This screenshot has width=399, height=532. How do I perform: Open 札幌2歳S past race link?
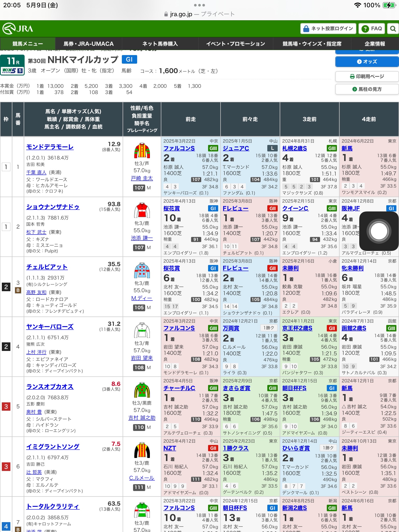pyautogui.click(x=295, y=148)
